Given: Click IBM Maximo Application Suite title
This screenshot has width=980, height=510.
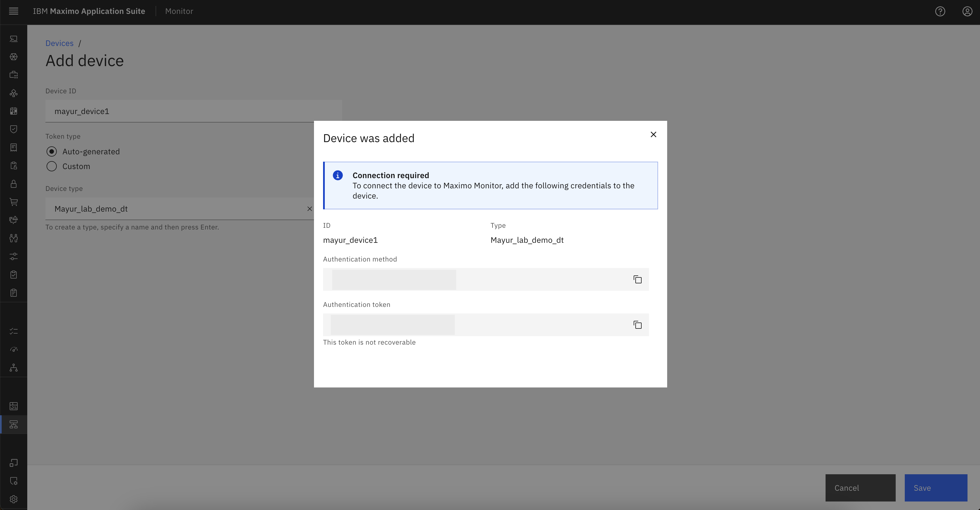Looking at the screenshot, I should tap(89, 11).
